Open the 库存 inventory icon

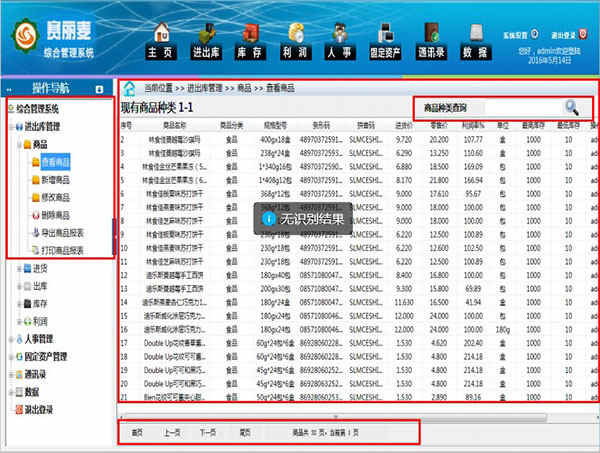pyautogui.click(x=251, y=41)
